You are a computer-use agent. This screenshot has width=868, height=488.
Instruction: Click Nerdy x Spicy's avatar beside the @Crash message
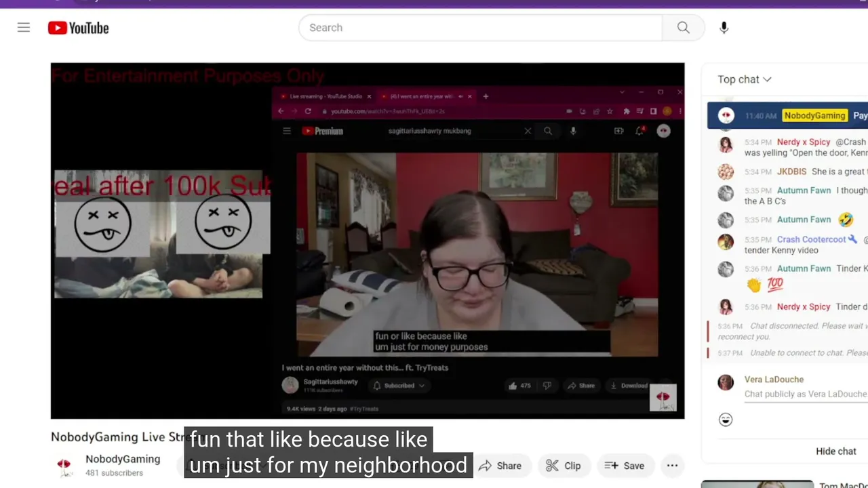click(x=726, y=144)
